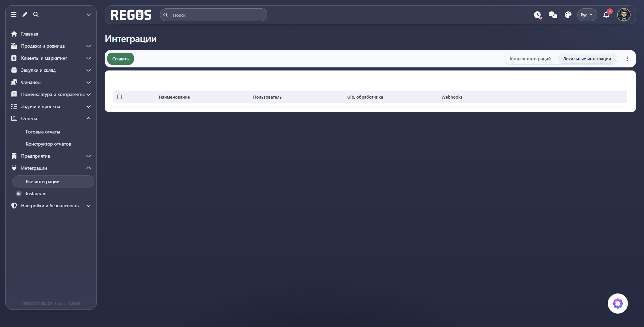
Task: Select Все интеграции menu item
Action: click(53, 181)
